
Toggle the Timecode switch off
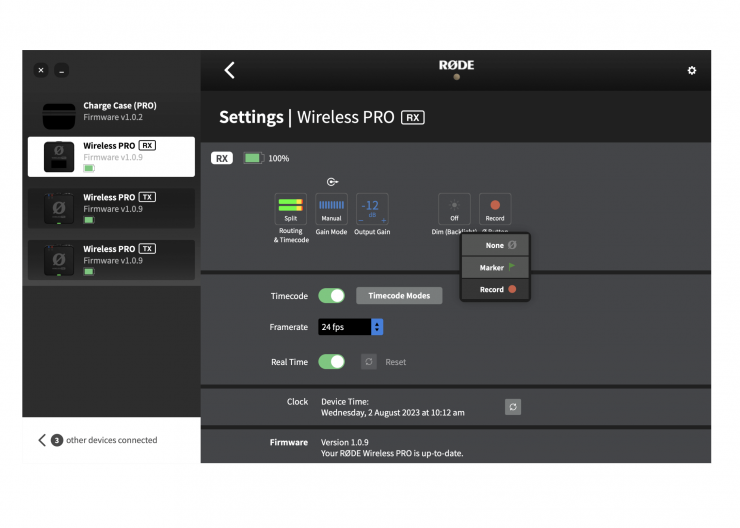(331, 296)
